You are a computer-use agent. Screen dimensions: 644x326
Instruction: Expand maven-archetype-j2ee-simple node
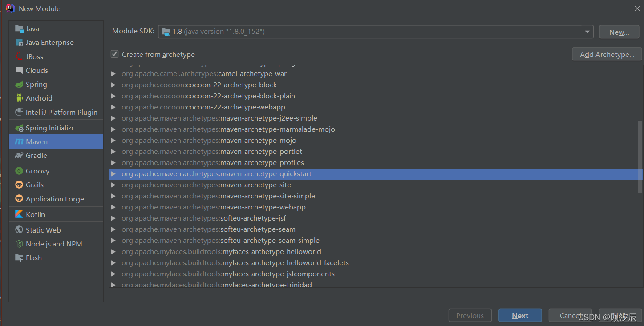[113, 118]
